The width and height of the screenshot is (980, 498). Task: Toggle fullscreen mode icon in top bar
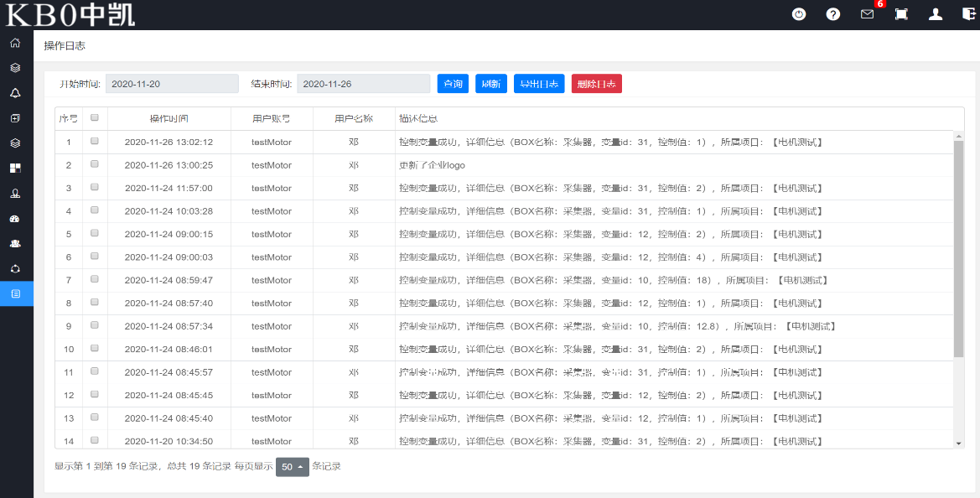pyautogui.click(x=901, y=14)
